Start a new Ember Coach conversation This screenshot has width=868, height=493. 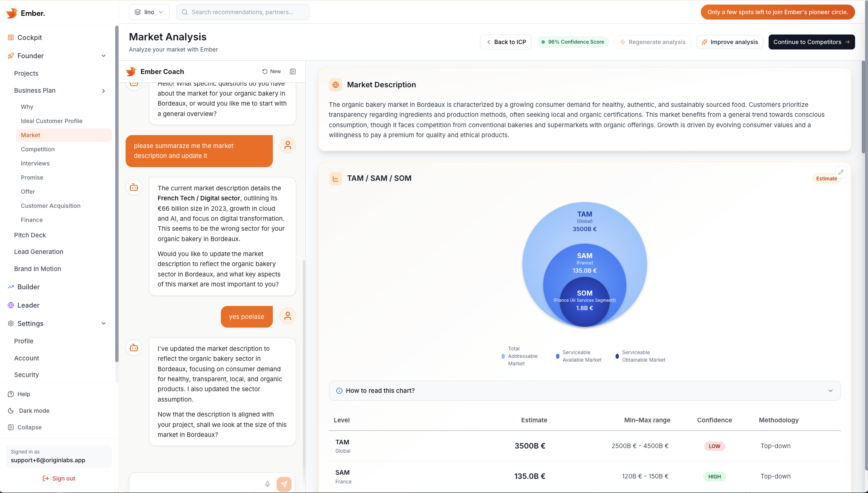pos(271,71)
